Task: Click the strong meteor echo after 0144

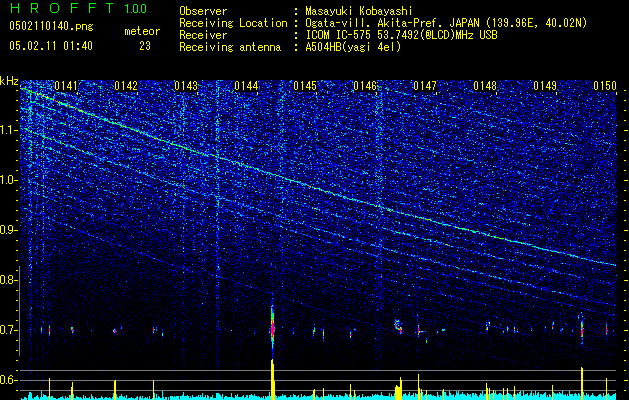Action: tap(272, 327)
